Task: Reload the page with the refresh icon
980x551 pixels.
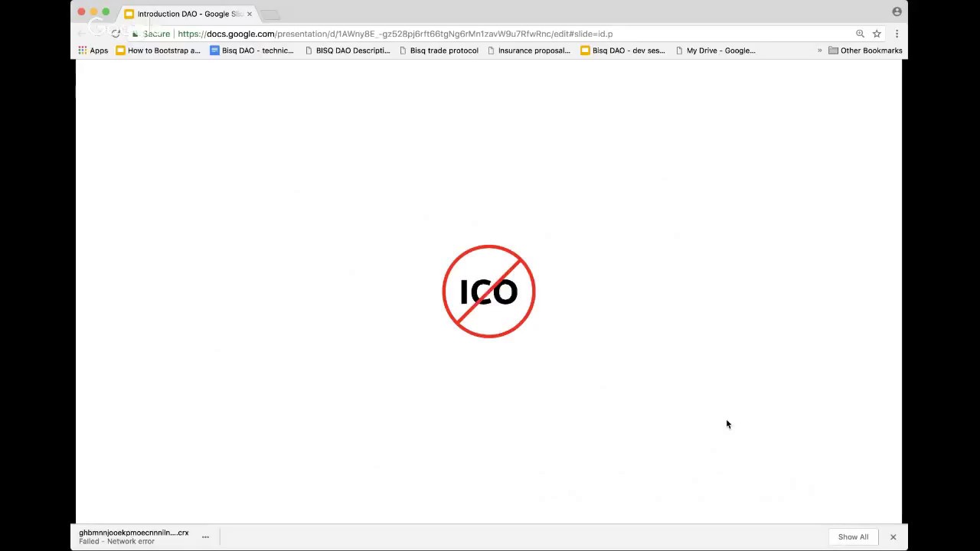Action: pos(116,34)
